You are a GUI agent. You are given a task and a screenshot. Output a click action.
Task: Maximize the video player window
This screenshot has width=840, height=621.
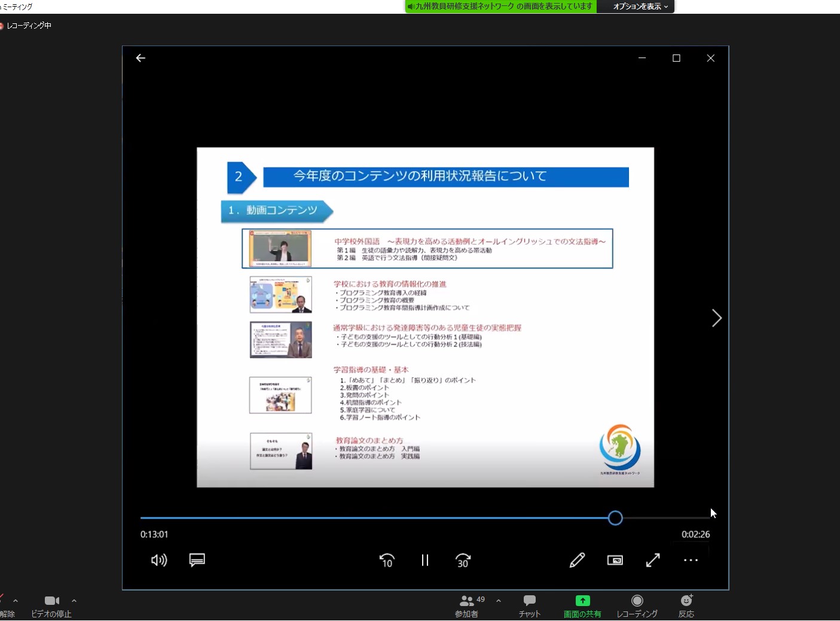point(676,58)
